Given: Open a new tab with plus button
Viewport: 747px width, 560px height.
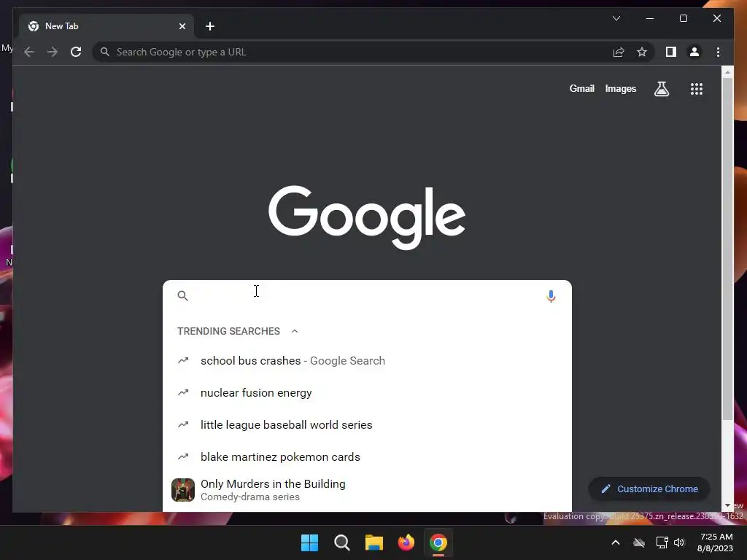Looking at the screenshot, I should [x=210, y=26].
